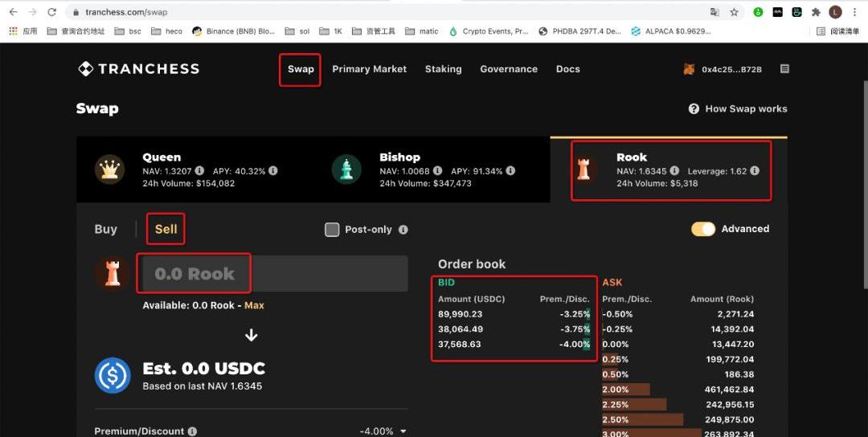Select the Bishop token card
The width and height of the screenshot is (868, 437).
[432, 169]
